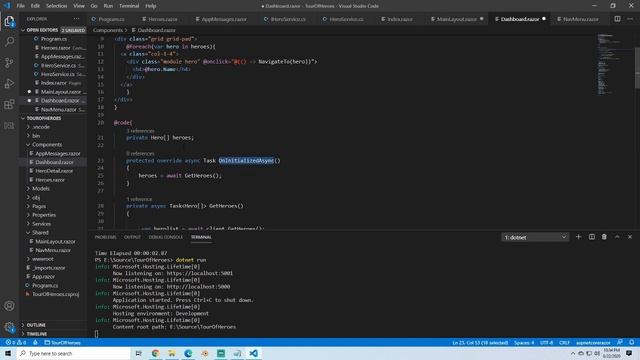Open the Run menu
This screenshot has height=360, width=640.
point(108,6)
